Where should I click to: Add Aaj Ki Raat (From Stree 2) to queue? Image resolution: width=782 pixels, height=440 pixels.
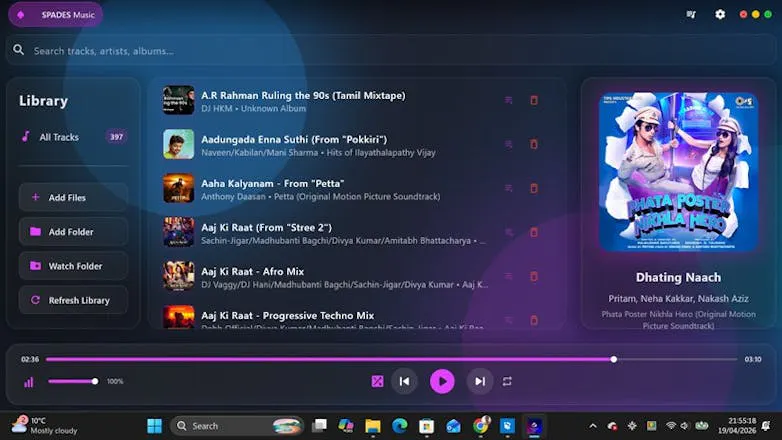(x=508, y=232)
